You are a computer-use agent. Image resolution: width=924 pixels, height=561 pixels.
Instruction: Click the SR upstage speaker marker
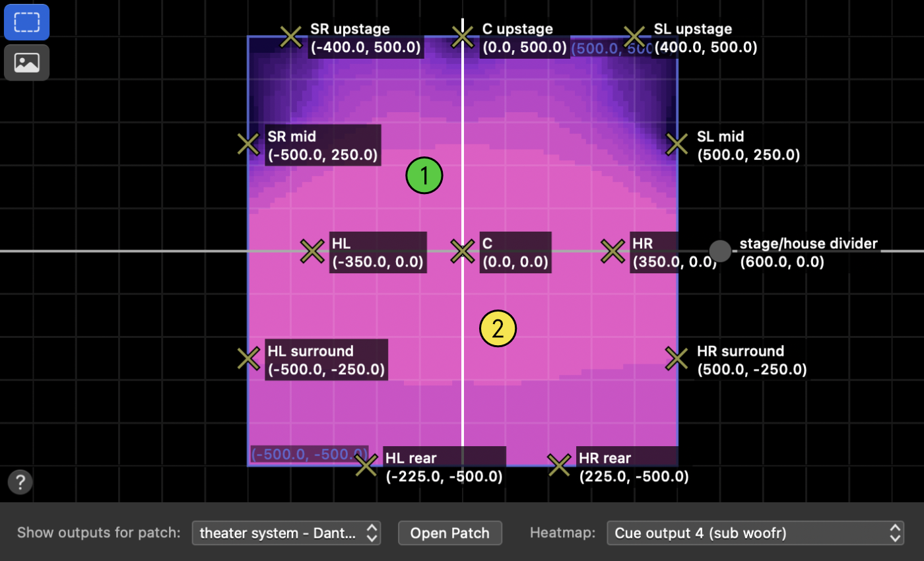point(290,36)
